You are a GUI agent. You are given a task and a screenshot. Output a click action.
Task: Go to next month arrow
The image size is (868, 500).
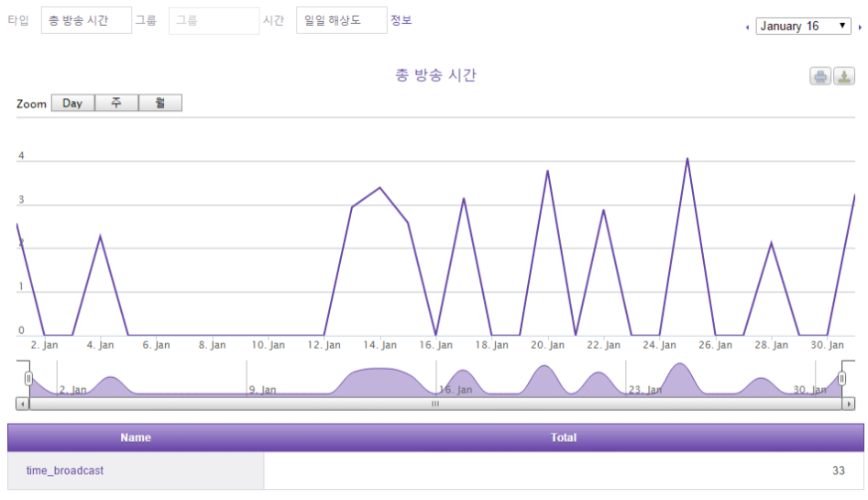pyautogui.click(x=860, y=28)
